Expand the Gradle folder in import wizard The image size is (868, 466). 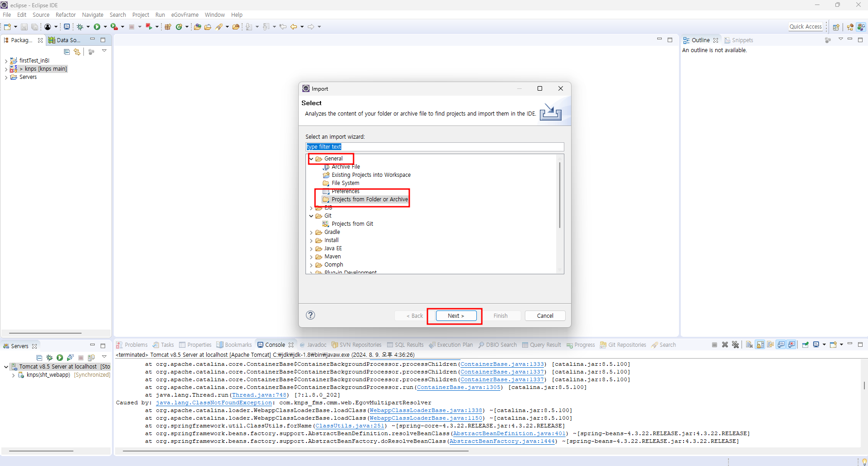[x=311, y=233]
